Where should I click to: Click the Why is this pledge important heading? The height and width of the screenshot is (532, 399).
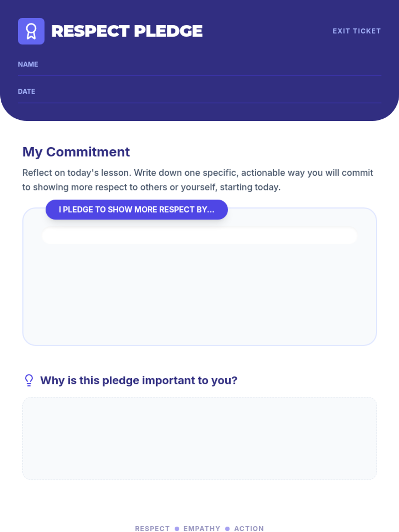[139, 380]
